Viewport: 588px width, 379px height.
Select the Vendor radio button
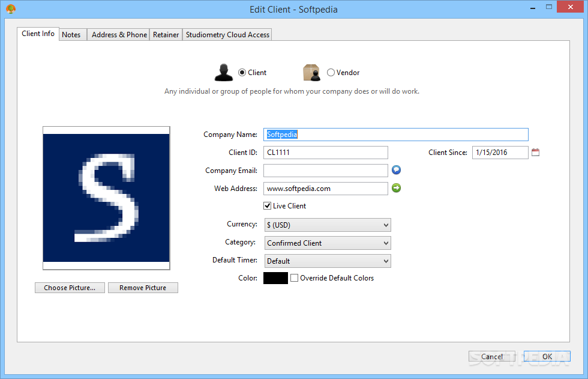pyautogui.click(x=331, y=73)
